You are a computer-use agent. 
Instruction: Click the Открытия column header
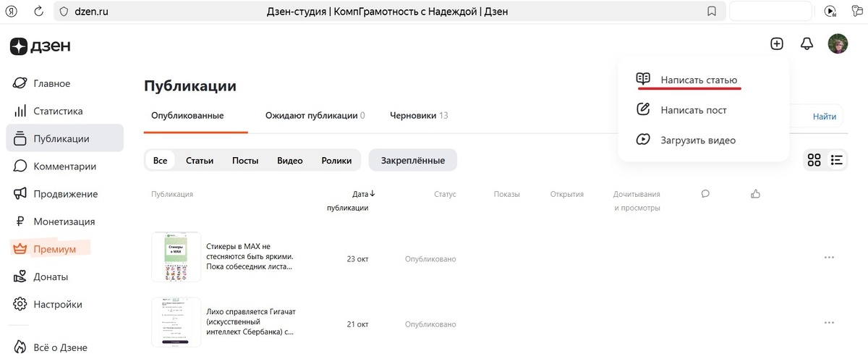coord(567,194)
